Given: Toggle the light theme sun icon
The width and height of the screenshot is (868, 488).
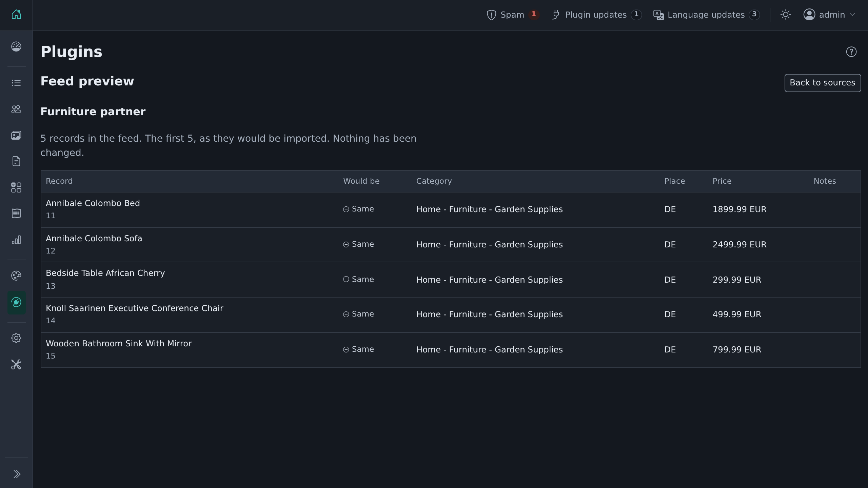Looking at the screenshot, I should pos(786,15).
